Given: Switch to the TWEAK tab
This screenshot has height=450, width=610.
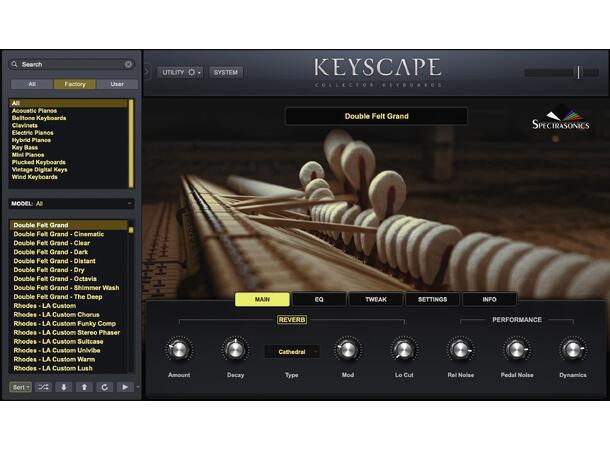Looking at the screenshot, I should 376,299.
